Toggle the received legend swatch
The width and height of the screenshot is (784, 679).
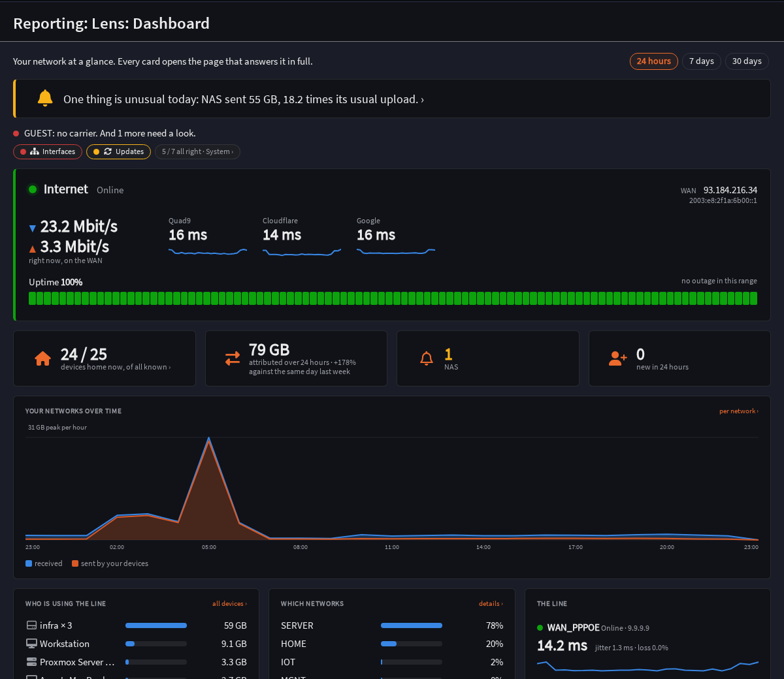(29, 563)
